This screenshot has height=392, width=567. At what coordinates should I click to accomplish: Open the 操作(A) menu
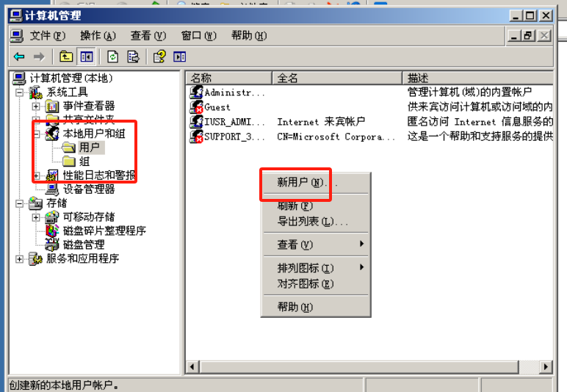point(98,36)
